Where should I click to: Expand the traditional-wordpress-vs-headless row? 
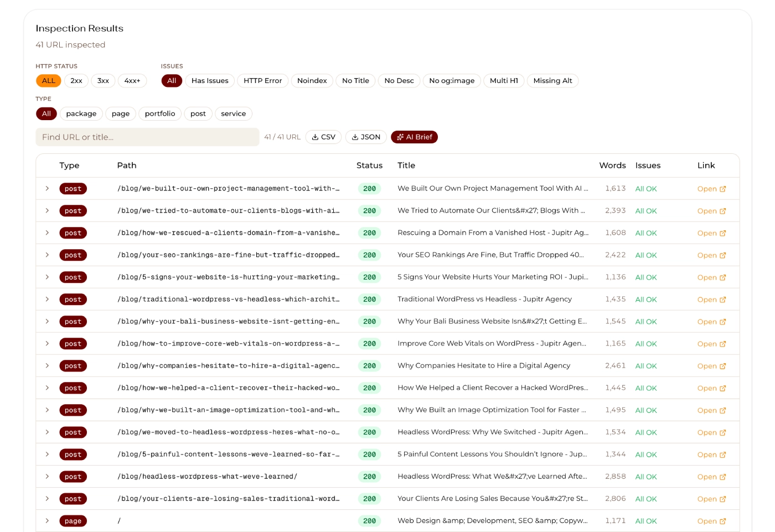[x=47, y=299]
